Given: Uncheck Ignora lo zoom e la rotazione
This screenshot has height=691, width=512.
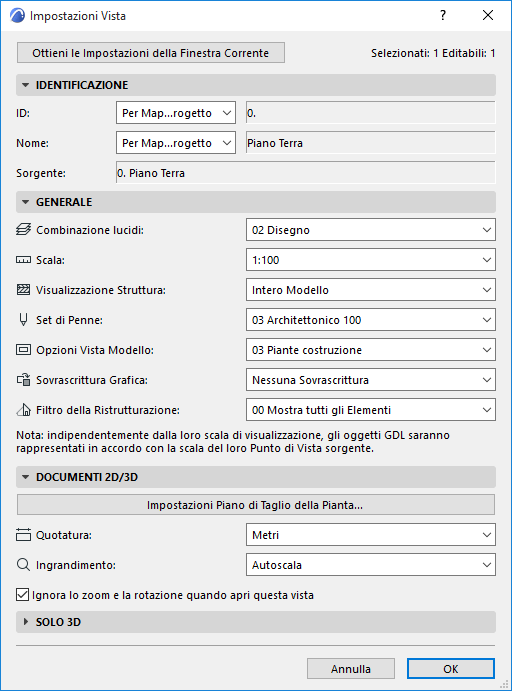Looking at the screenshot, I should pyautogui.click(x=22, y=594).
